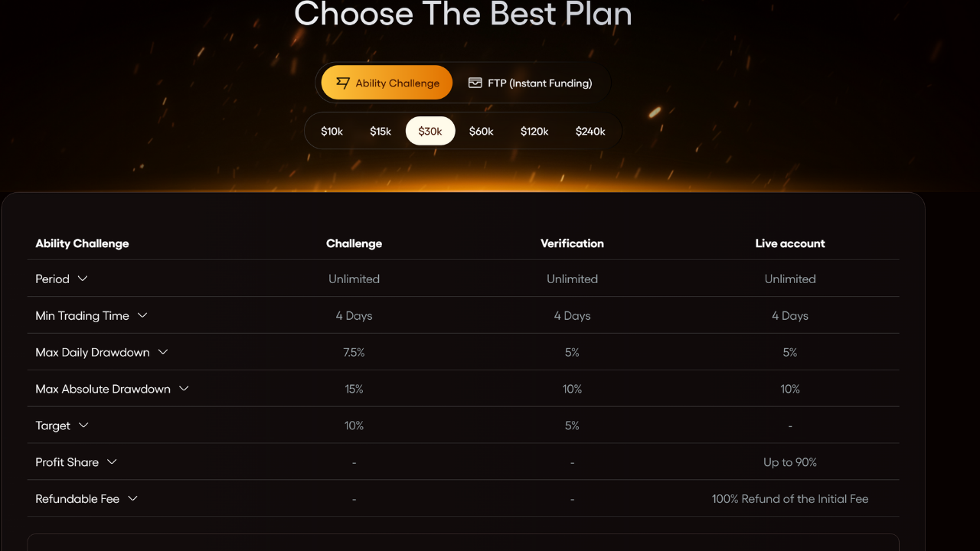
Task: Click the Verification column header
Action: (572, 243)
